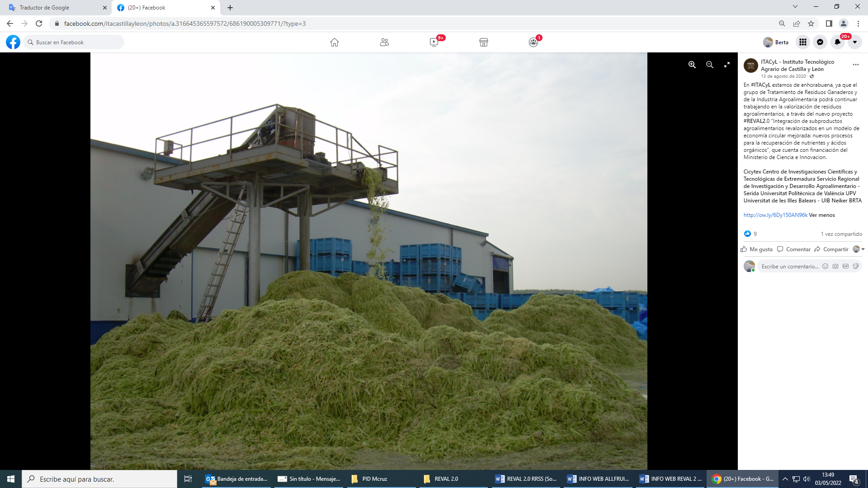Screen dimensions: 868x488
Task: Reload the current page
Action: pyautogui.click(x=39, y=23)
